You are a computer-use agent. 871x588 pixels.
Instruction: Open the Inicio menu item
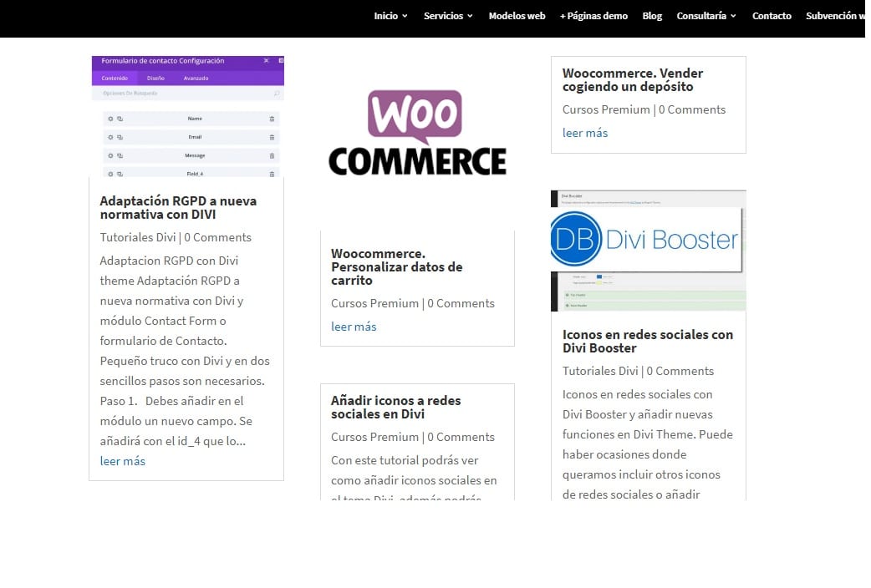(x=385, y=16)
